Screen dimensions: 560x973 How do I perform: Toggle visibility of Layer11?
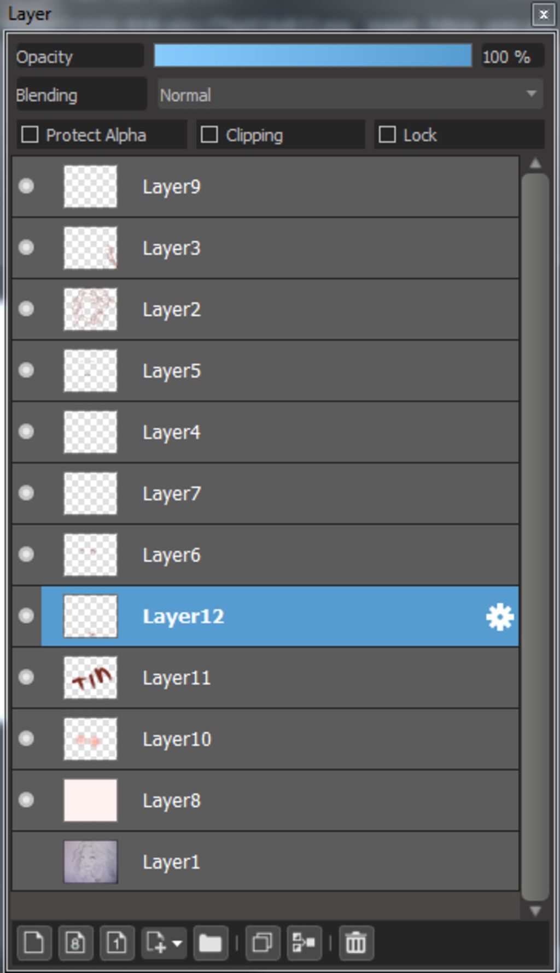pyautogui.click(x=26, y=678)
